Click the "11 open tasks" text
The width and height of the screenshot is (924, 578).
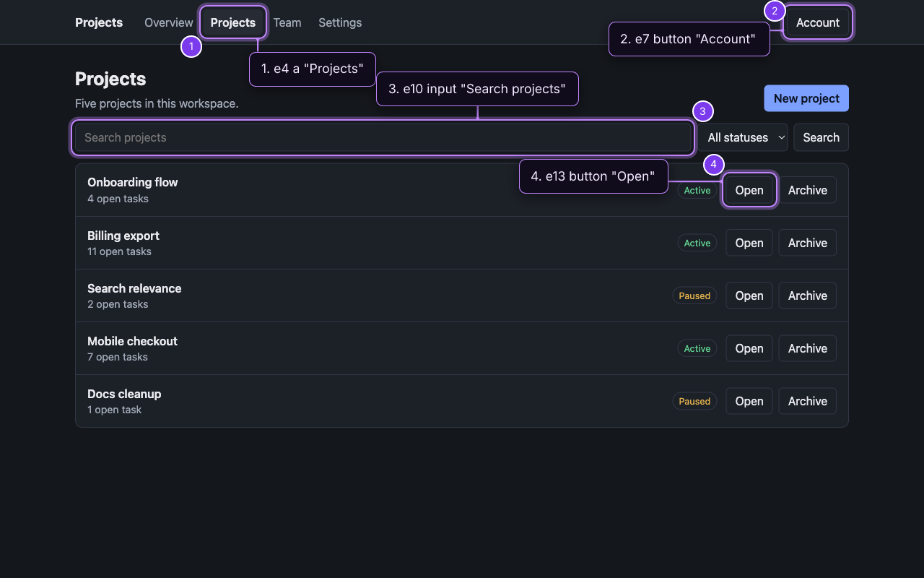119,251
